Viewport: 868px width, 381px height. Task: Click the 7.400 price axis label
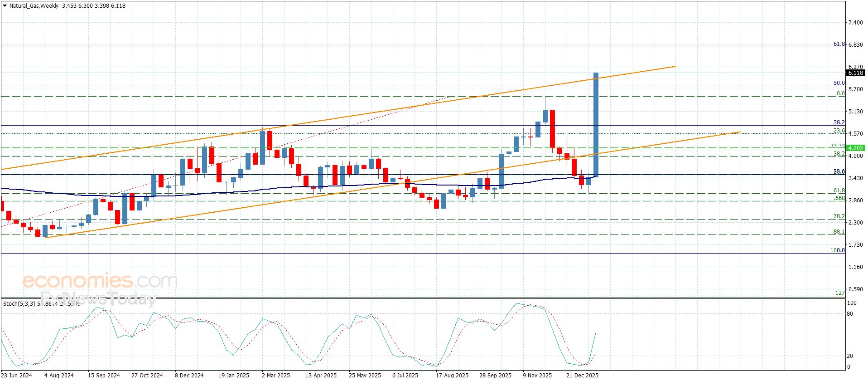click(855, 22)
